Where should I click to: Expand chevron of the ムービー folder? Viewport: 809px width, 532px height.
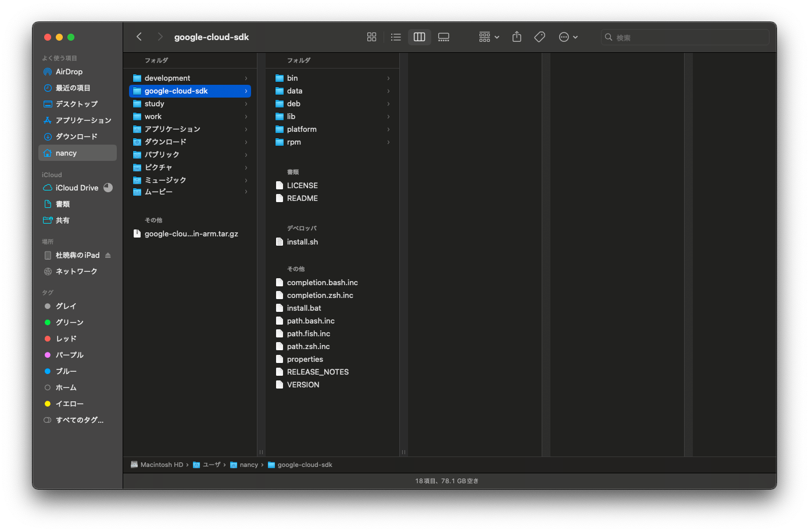[x=246, y=192]
